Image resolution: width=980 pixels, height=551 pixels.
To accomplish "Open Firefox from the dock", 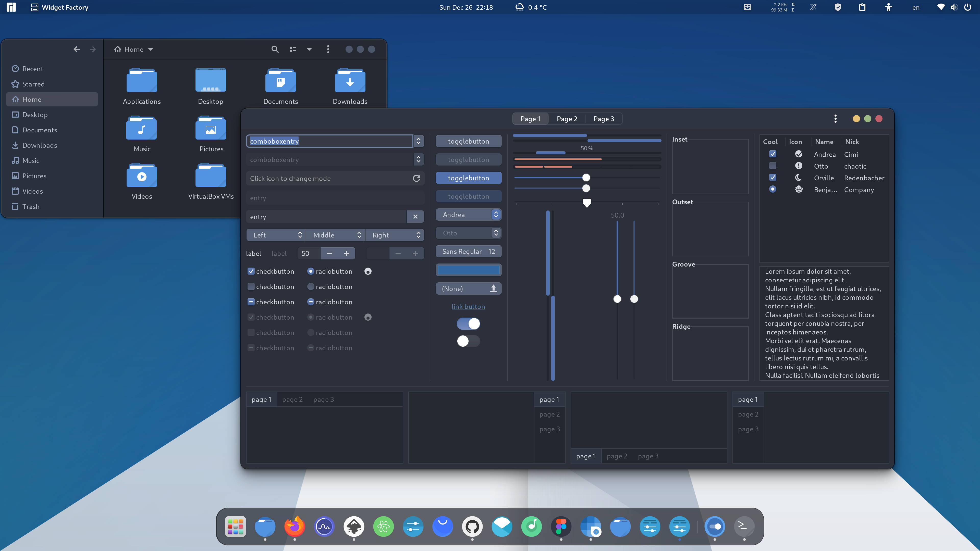I will (295, 527).
